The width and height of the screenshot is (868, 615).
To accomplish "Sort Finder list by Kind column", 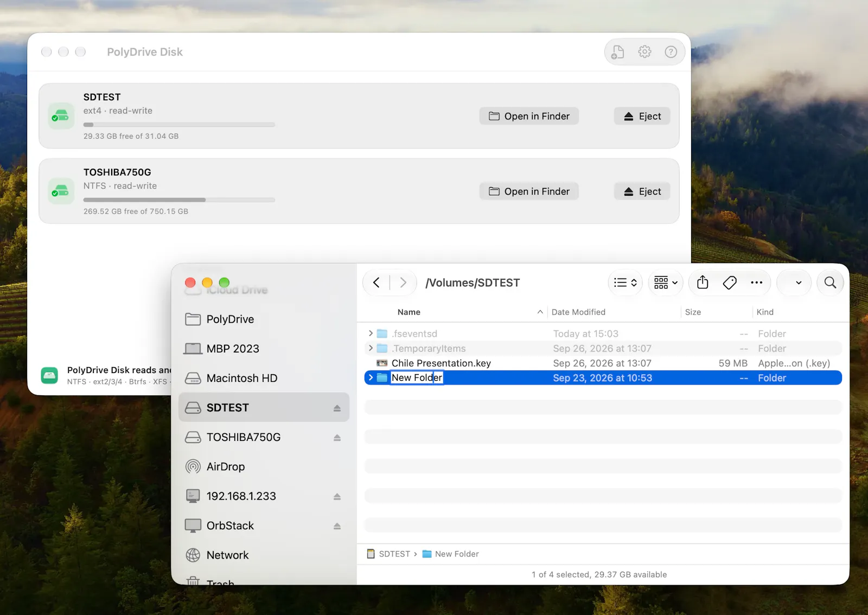I will (765, 312).
